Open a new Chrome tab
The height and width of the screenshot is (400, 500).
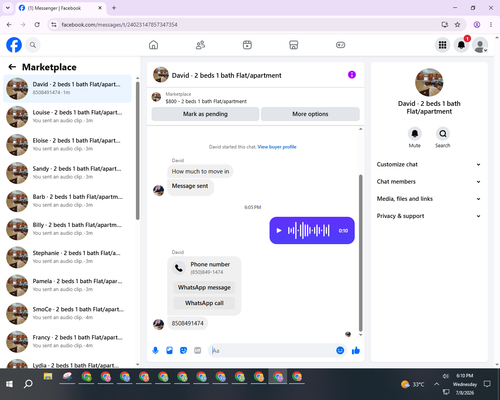click(114, 8)
